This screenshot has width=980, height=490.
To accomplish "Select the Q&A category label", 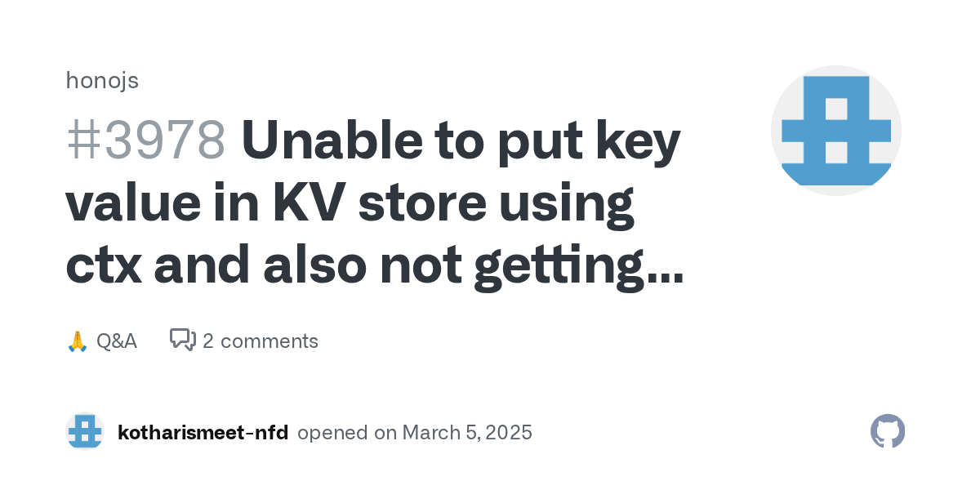I will [116, 341].
